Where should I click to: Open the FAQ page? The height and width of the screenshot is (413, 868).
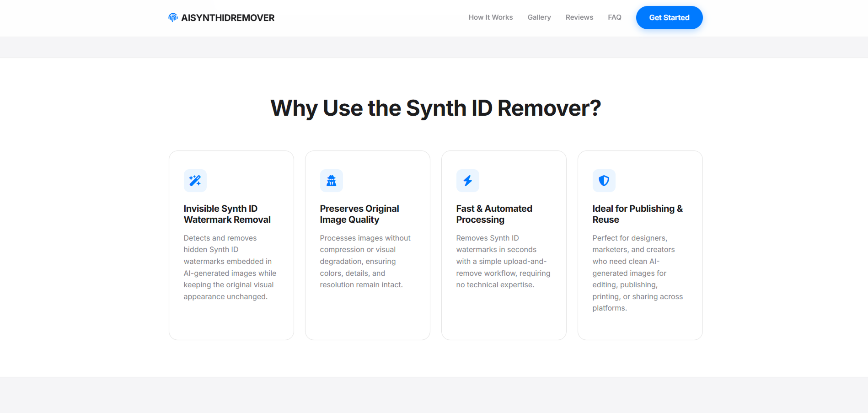(615, 17)
